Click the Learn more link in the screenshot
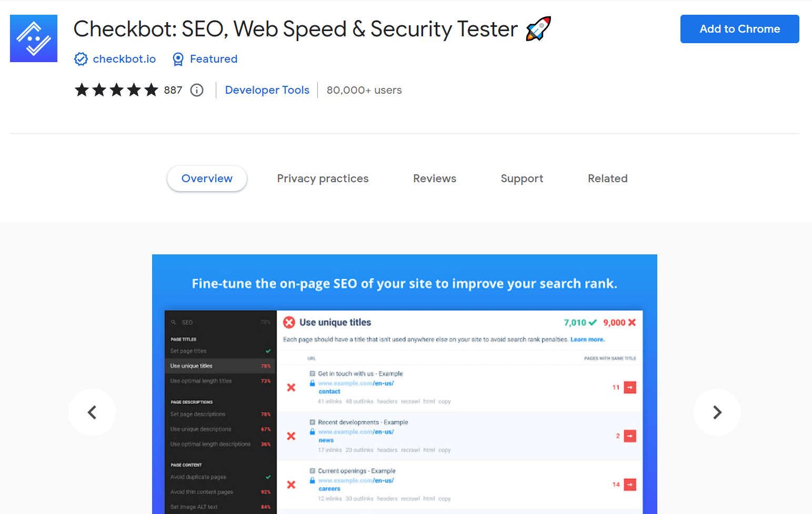This screenshot has height=514, width=812. tap(587, 340)
